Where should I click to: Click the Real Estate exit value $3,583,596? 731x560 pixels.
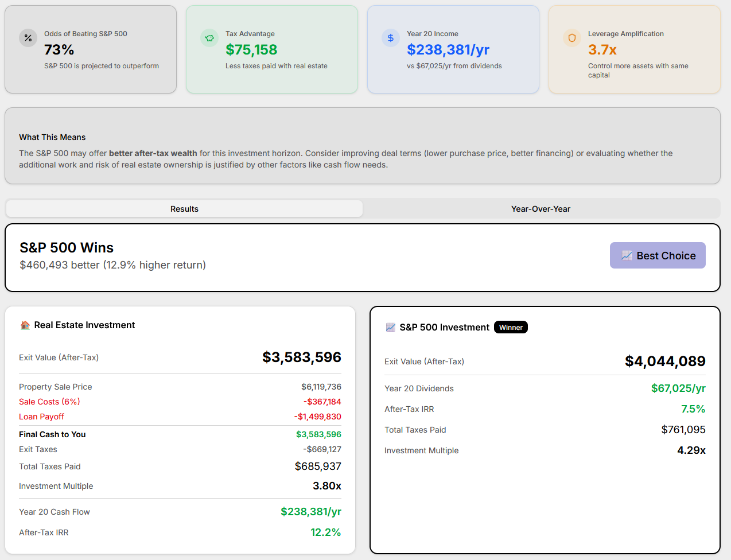(301, 357)
